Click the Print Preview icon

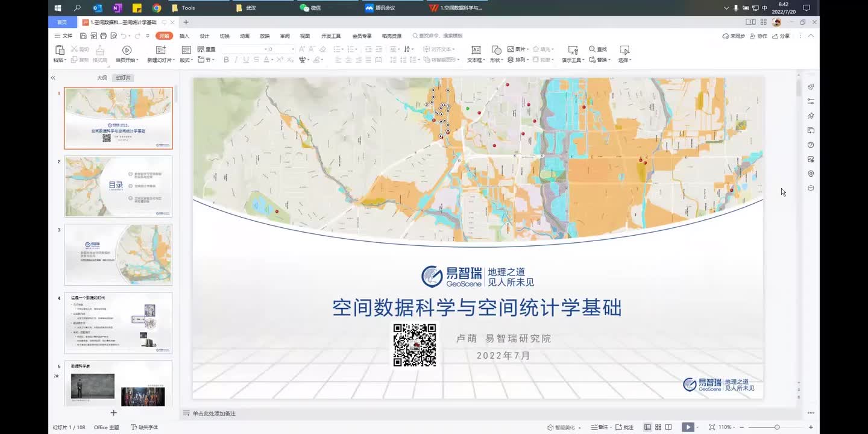[113, 36]
